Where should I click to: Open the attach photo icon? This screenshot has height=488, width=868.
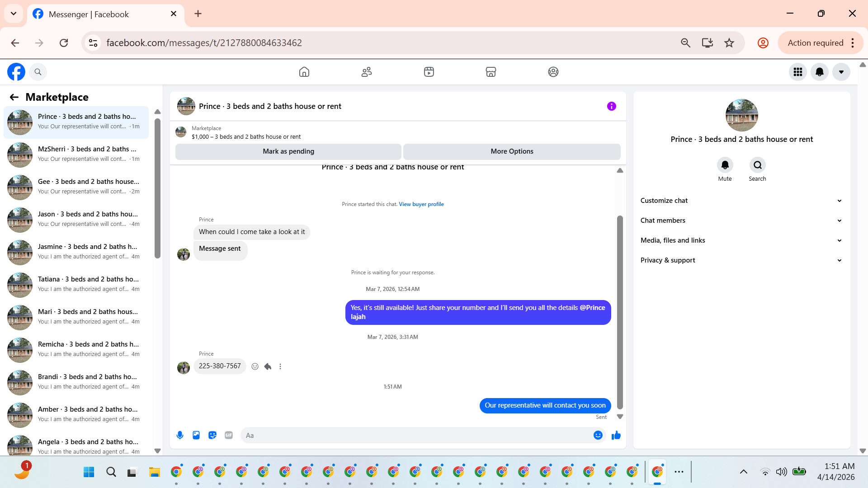pos(196,435)
